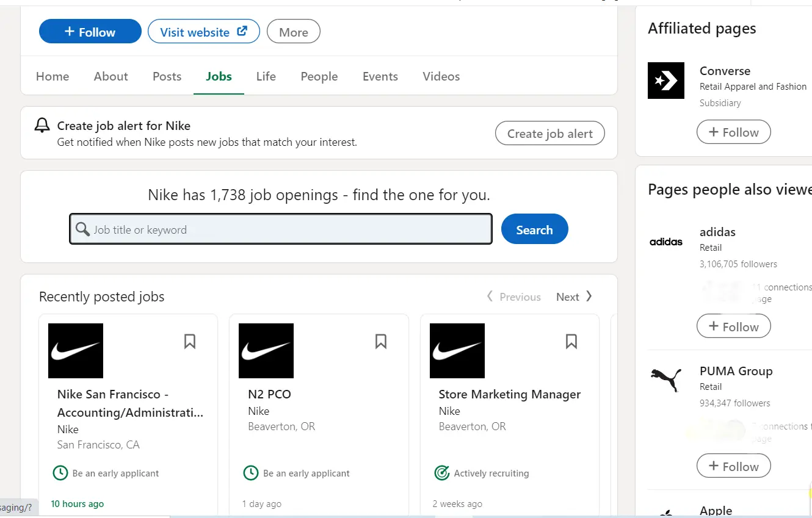
Task: Focus the Job title or keyword field
Action: (x=281, y=229)
